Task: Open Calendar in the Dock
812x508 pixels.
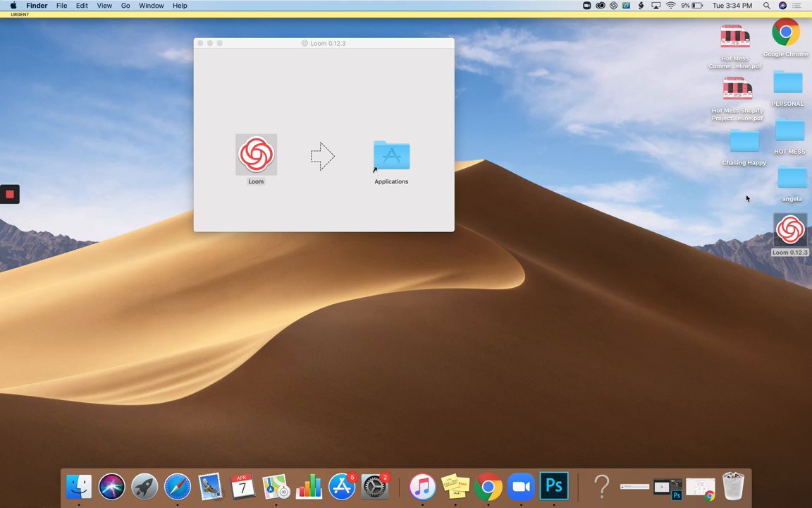Action: [243, 487]
